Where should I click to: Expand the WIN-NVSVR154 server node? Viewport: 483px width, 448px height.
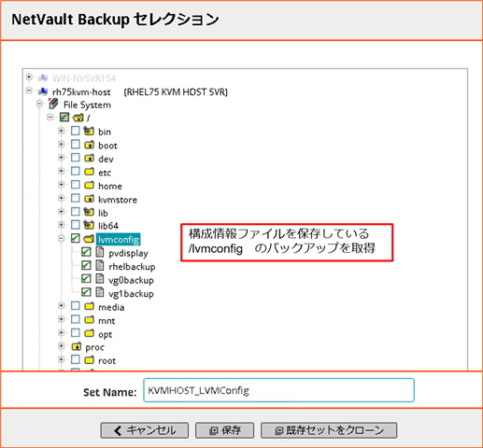tap(29, 77)
